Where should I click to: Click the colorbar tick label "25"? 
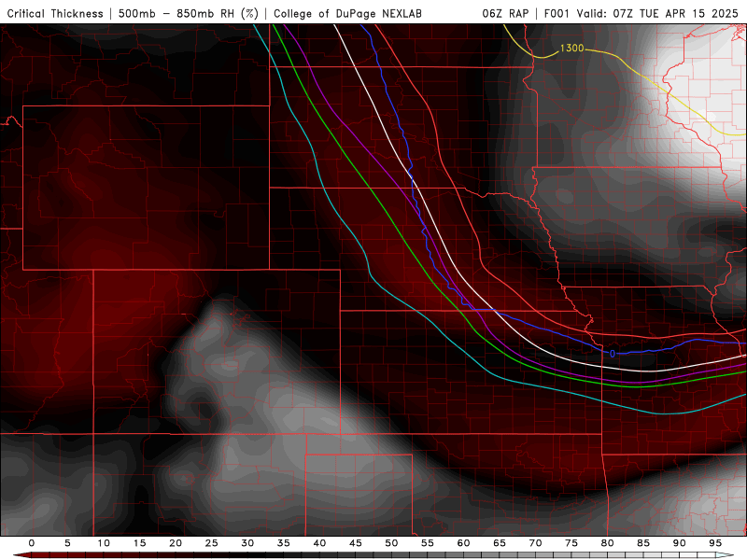coord(212,543)
